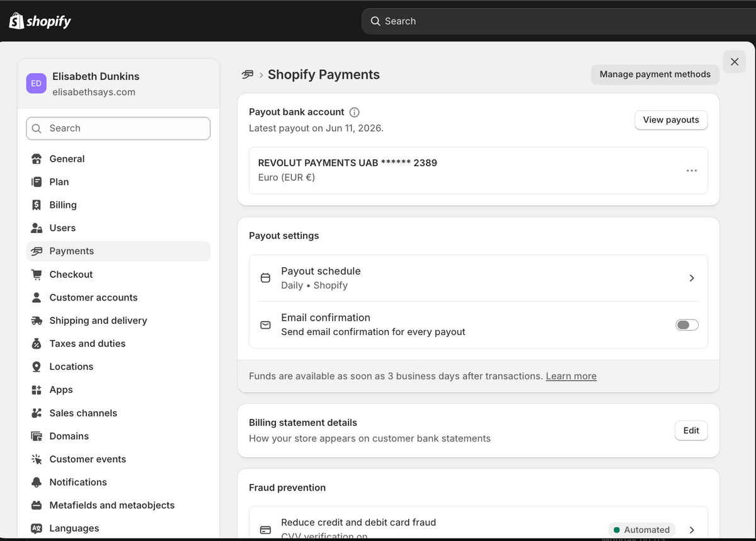Screen dimensions: 756x541
Task: Click the Payout settings heading
Action: pyautogui.click(x=284, y=236)
